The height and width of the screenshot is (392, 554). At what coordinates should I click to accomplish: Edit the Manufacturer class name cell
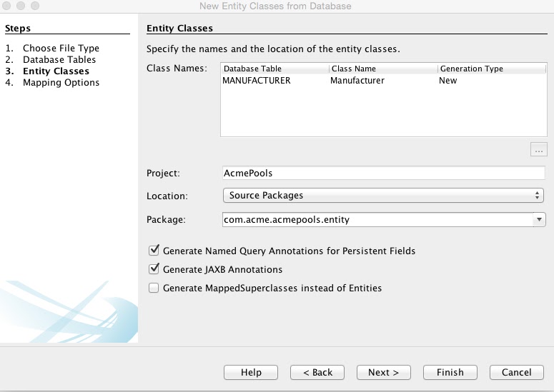point(357,81)
